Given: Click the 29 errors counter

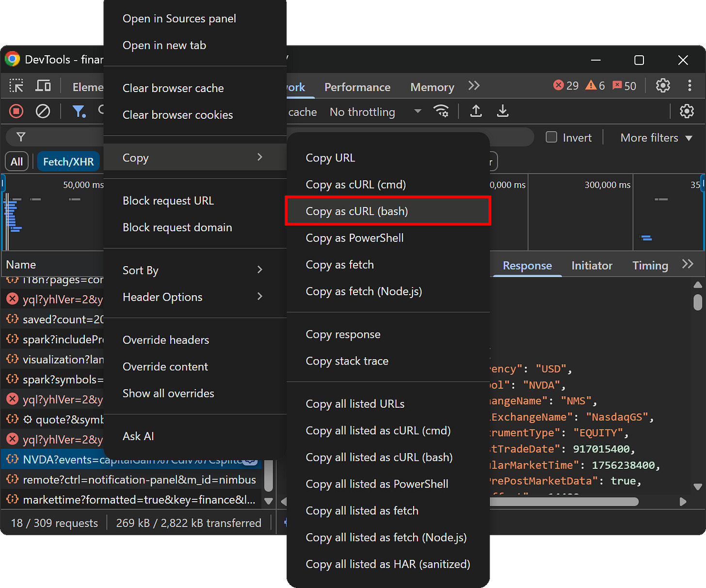Looking at the screenshot, I should [566, 86].
